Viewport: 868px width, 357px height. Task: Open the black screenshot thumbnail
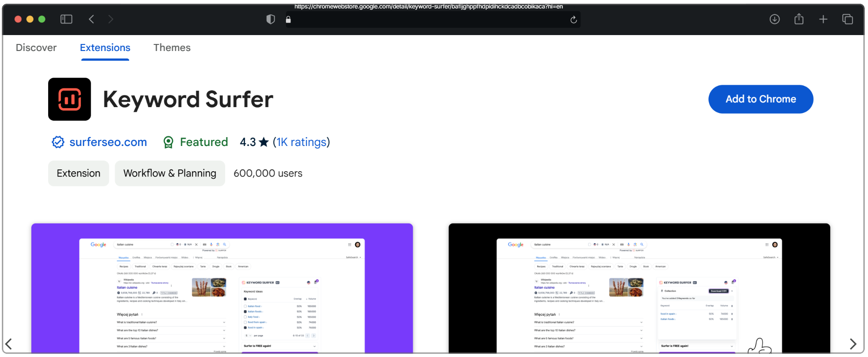tap(639, 288)
